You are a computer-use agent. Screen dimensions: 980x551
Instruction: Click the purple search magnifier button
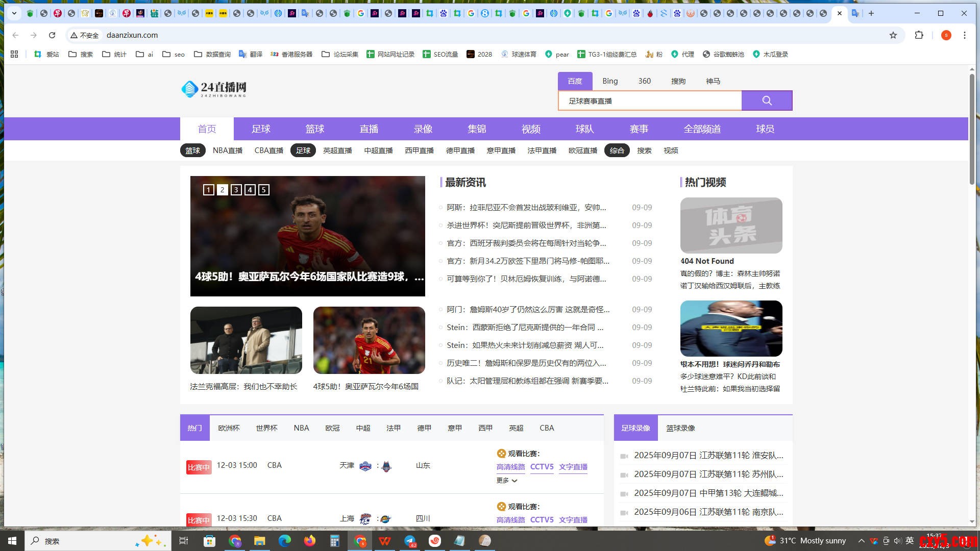[x=767, y=101]
